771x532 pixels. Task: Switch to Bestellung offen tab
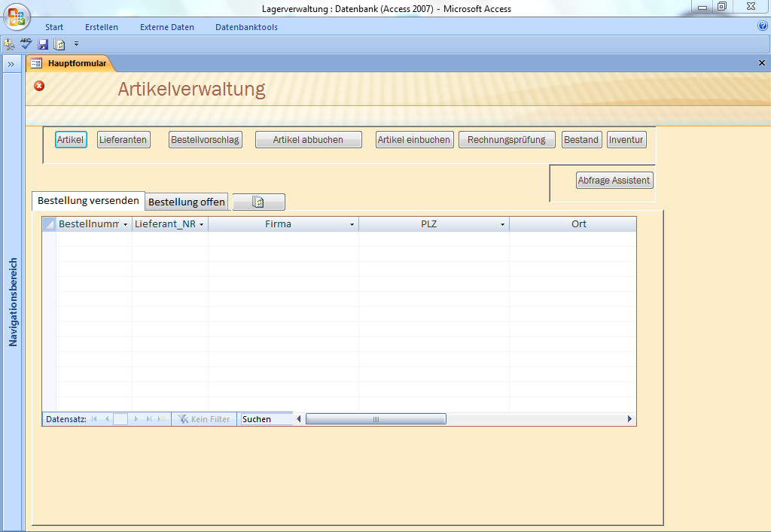tap(187, 202)
